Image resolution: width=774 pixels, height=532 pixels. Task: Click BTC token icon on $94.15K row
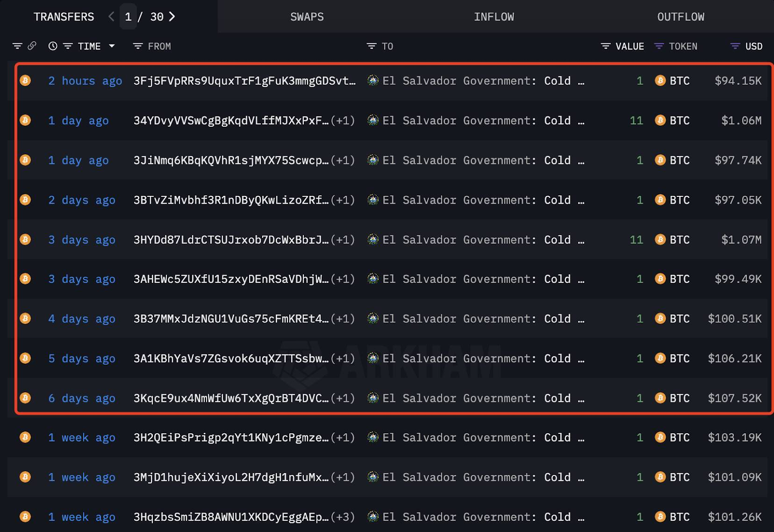(660, 80)
